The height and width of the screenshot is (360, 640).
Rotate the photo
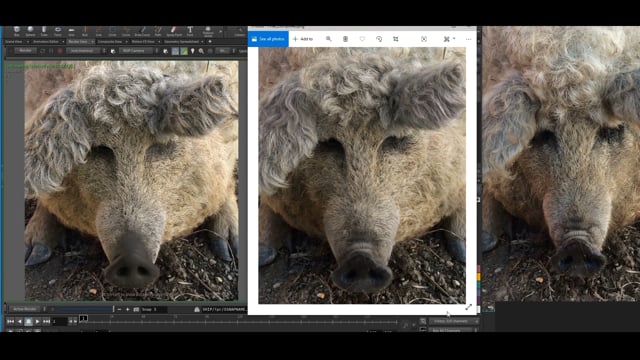click(379, 39)
